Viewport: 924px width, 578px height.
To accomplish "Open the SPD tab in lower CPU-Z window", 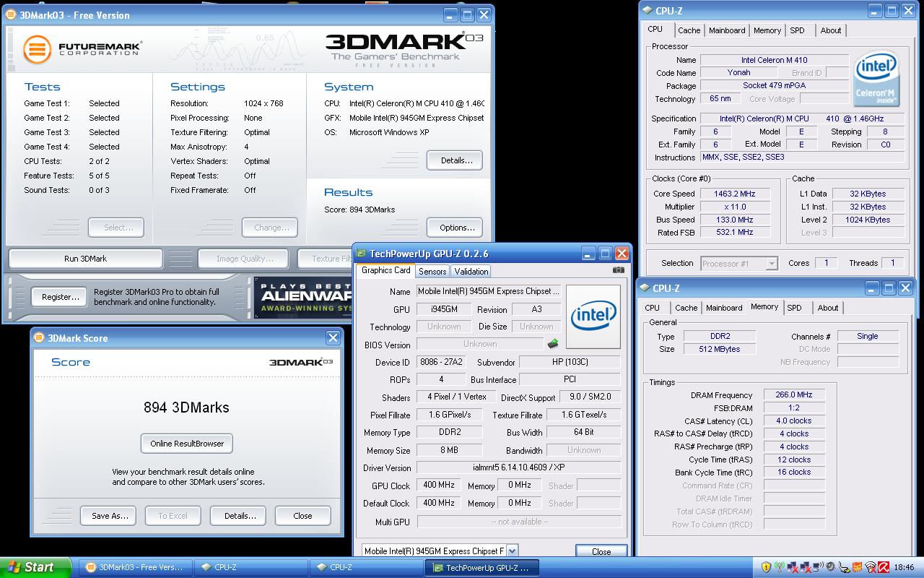I will pyautogui.click(x=794, y=308).
